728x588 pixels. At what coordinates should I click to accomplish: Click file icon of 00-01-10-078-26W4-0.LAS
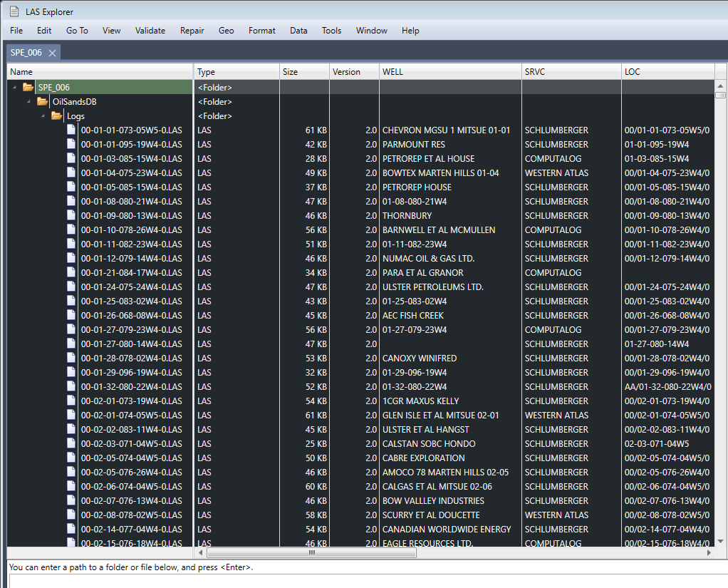[x=71, y=229]
